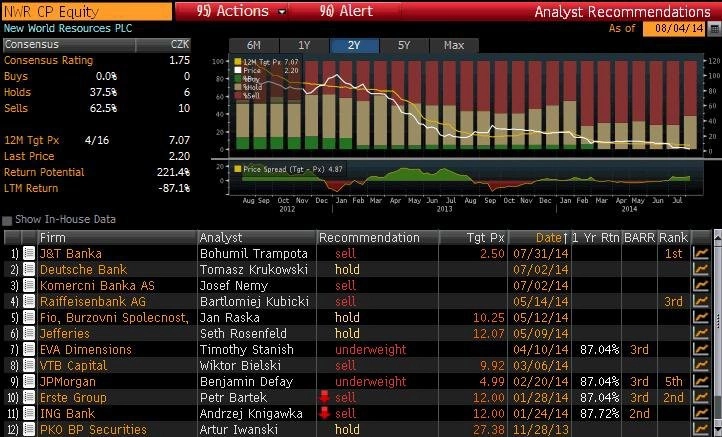Click chart icon for Fio, Burzovni row
722x437 pixels.
click(701, 317)
